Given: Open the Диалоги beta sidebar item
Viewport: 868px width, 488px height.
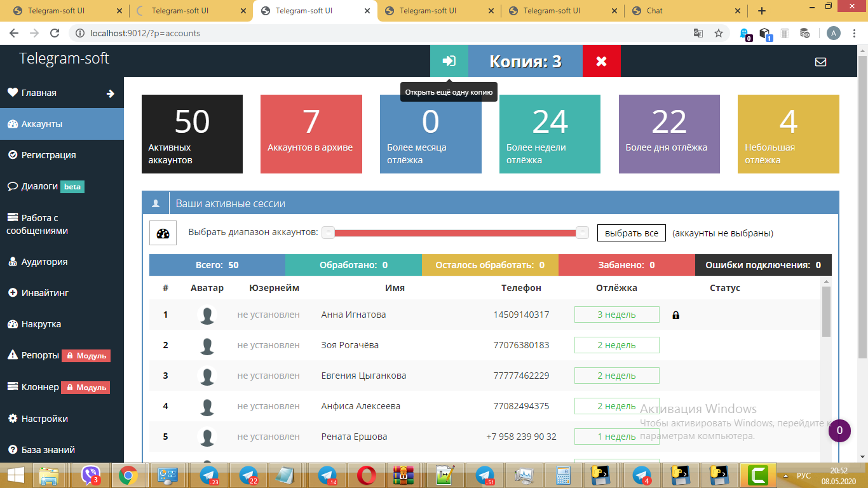Looking at the screenshot, I should tap(62, 187).
